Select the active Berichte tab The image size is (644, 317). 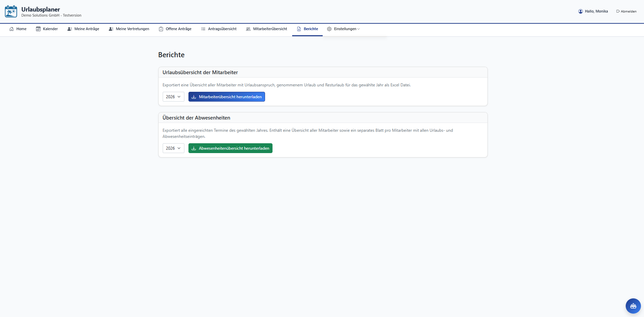pyautogui.click(x=307, y=29)
